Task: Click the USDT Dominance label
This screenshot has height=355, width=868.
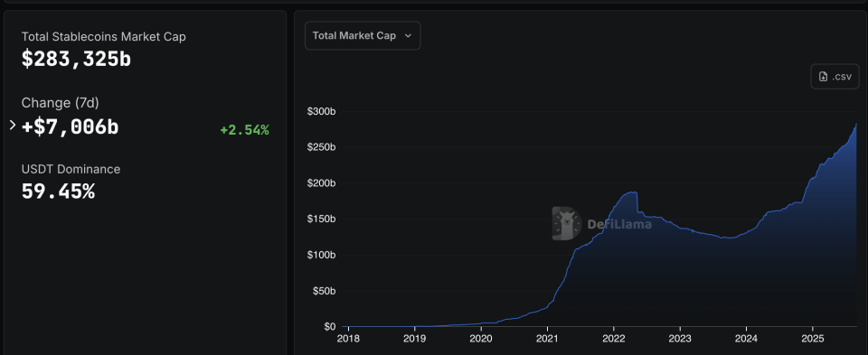Action: (x=71, y=169)
